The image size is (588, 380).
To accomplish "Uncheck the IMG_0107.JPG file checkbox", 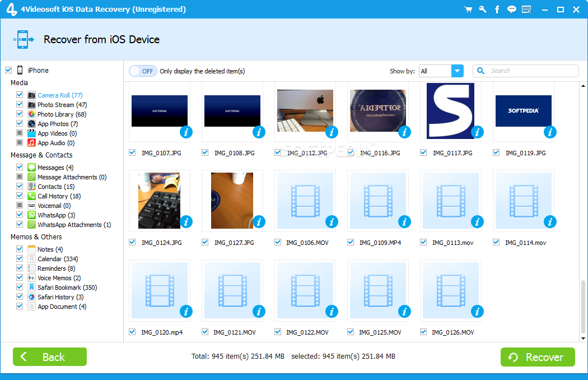I will (x=132, y=152).
